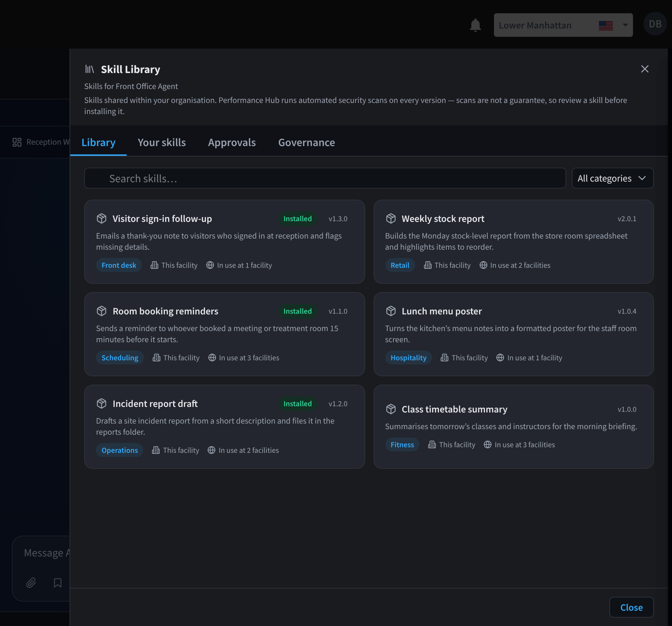Image resolution: width=672 pixels, height=626 pixels.
Task: Click the Operations category tag
Action: coord(120,450)
